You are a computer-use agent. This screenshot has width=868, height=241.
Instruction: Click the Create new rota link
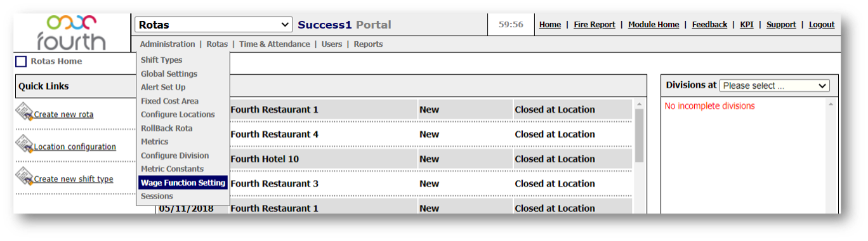[x=63, y=115]
